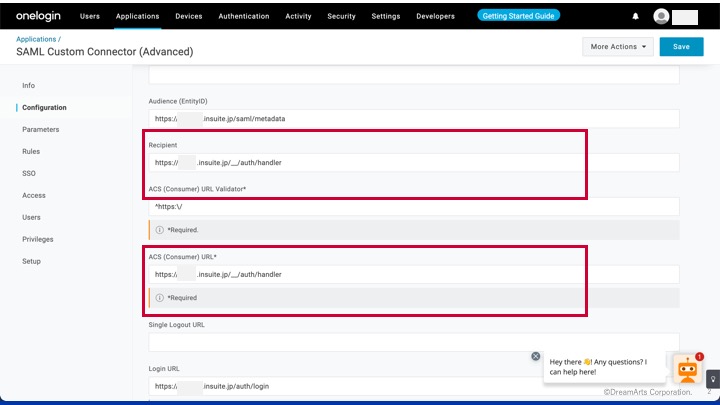
Task: Select the Info sidebar tab
Action: pos(28,85)
